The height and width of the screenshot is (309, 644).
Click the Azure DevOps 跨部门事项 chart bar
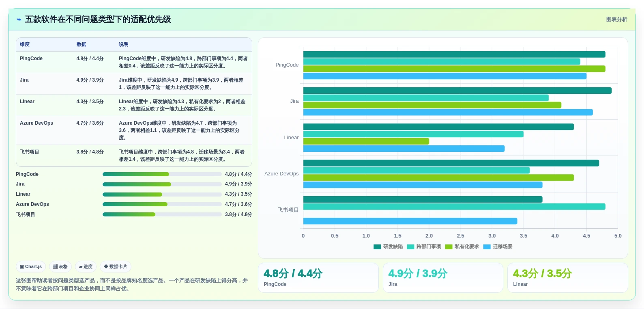tap(416, 170)
